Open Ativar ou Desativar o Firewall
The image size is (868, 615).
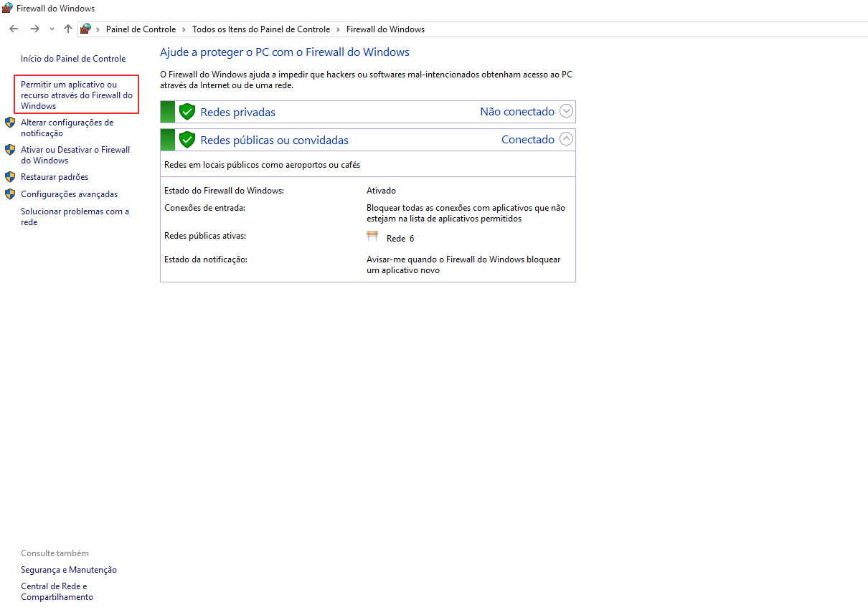point(75,155)
